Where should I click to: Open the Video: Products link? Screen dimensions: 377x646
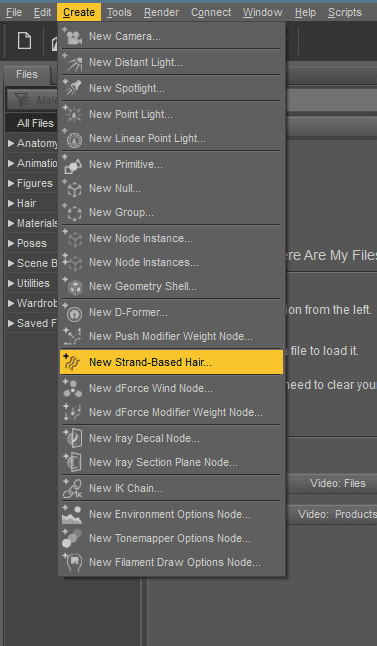click(337, 515)
